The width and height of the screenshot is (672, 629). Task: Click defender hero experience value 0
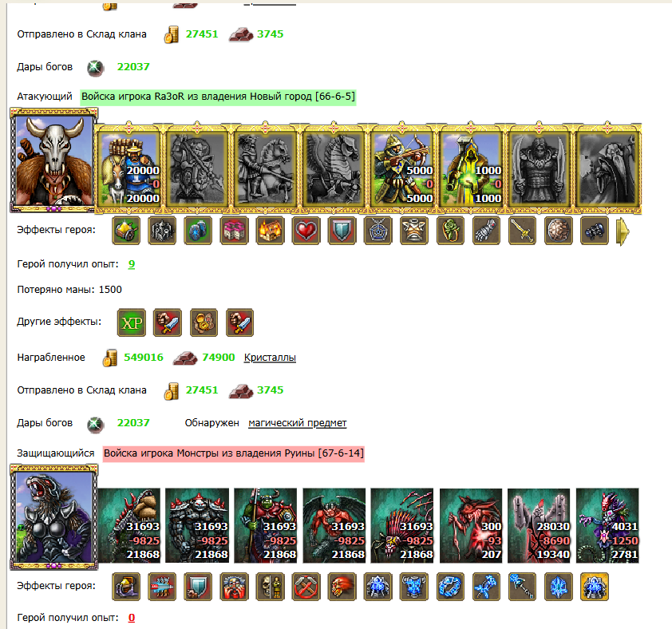tap(132, 618)
